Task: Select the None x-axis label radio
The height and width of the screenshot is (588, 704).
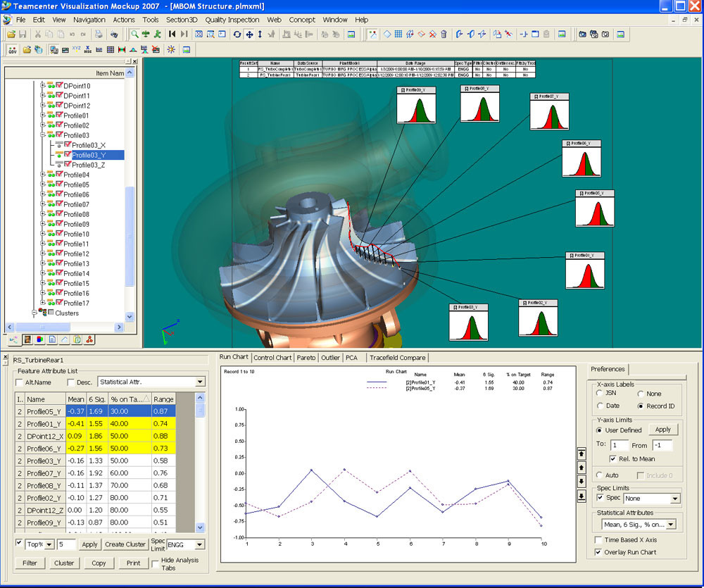Action: (x=640, y=394)
